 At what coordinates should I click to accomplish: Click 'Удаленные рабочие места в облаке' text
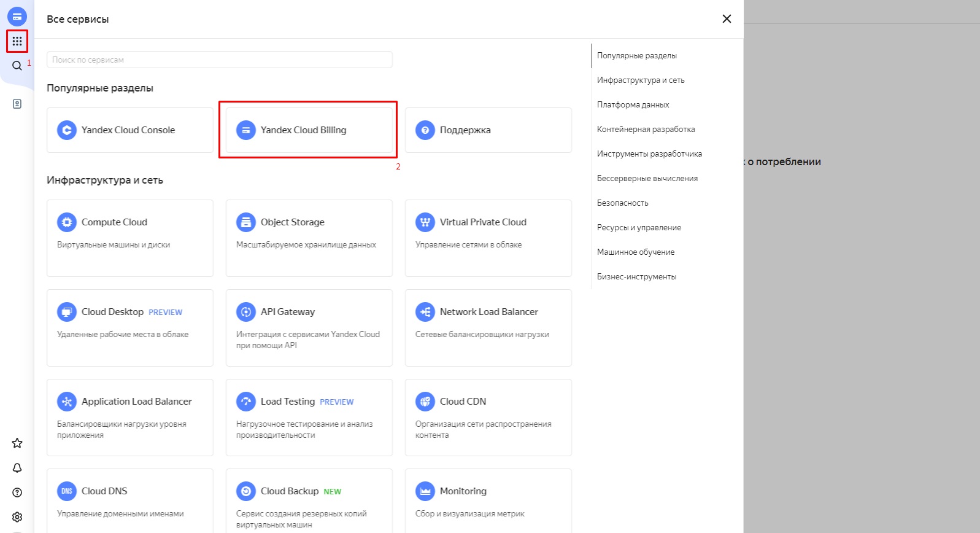(x=123, y=335)
